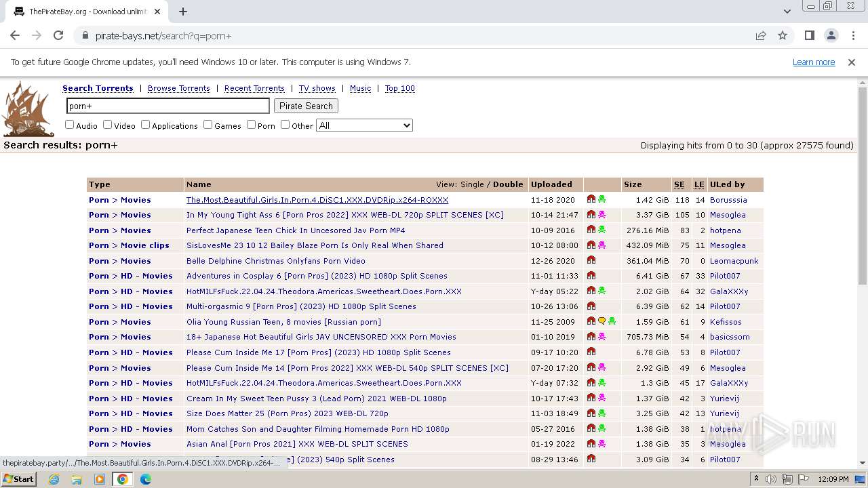
Task: Tick the checkbox left of the Other checkbox
Action: (x=251, y=125)
